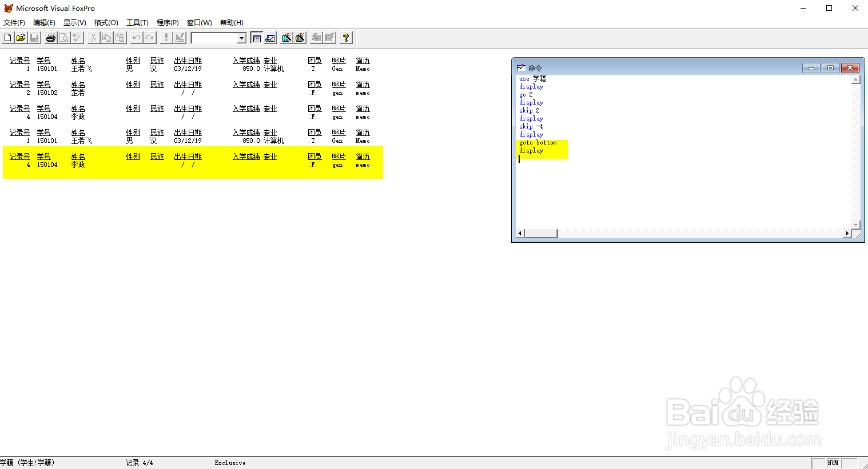Viewport: 868px width, 469px height.
Task: Click the Copy toolbar icon
Action: [x=106, y=38]
